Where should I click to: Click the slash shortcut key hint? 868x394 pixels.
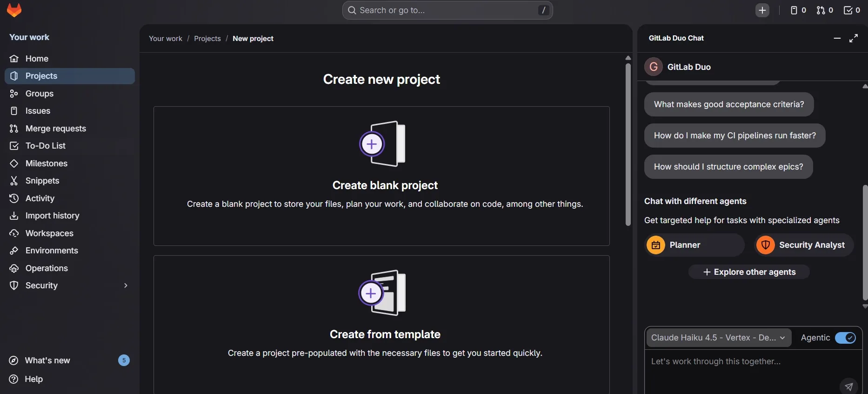click(543, 10)
